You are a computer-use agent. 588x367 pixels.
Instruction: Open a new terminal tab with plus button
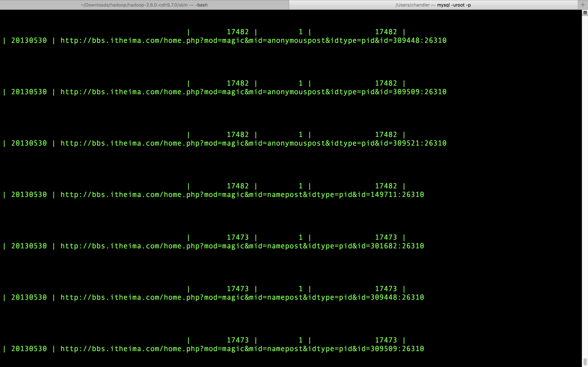(x=583, y=5)
